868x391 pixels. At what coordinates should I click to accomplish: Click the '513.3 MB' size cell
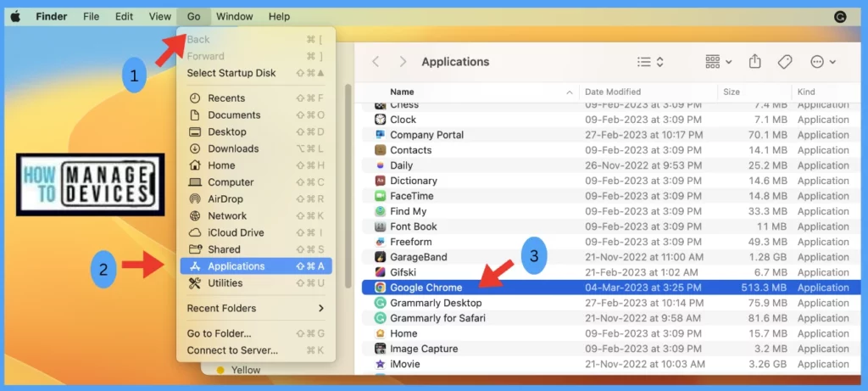click(764, 288)
